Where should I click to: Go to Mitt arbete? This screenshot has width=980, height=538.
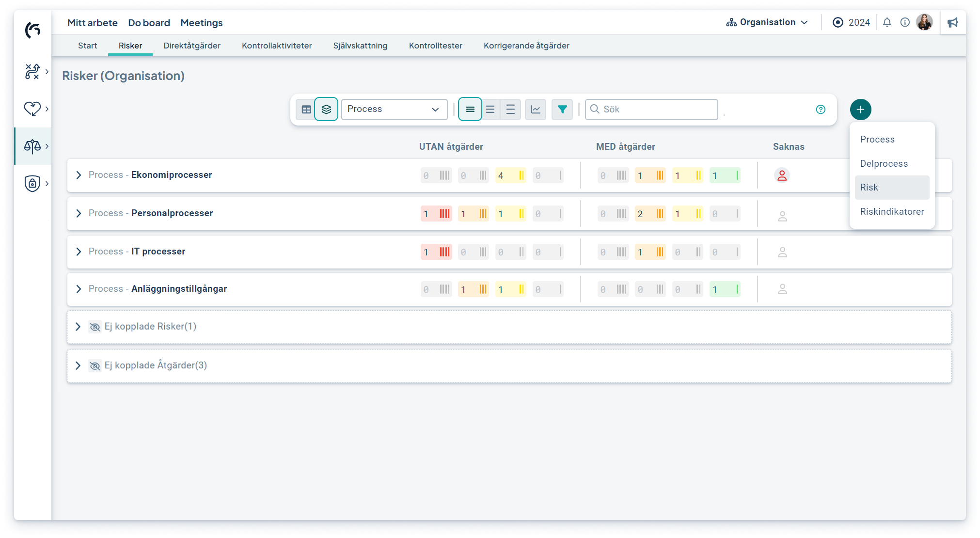click(92, 23)
